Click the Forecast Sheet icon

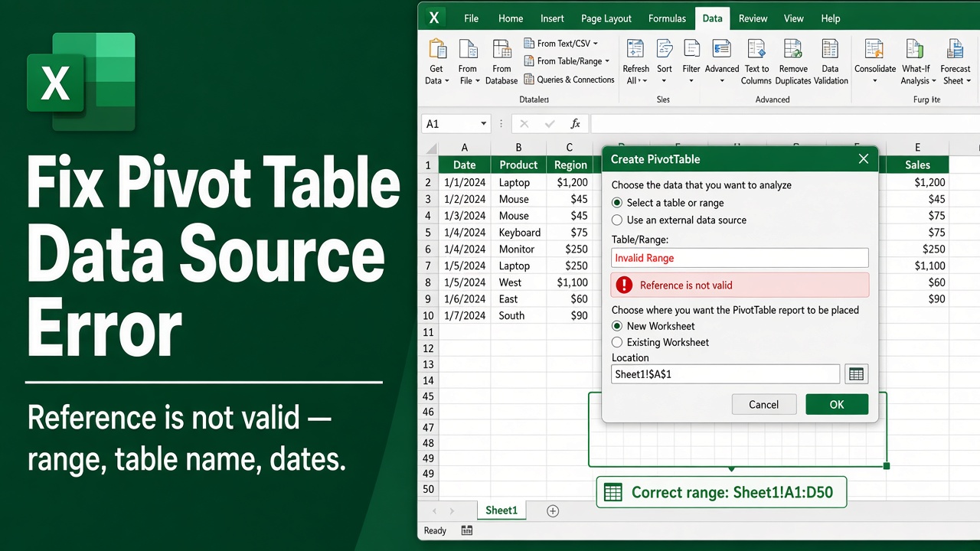(x=955, y=49)
